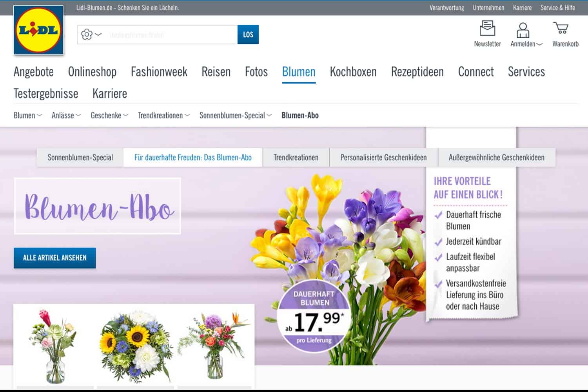This screenshot has height=392, width=588.
Task: Expand the Blumen submenu dropdown
Action: pyautogui.click(x=28, y=115)
